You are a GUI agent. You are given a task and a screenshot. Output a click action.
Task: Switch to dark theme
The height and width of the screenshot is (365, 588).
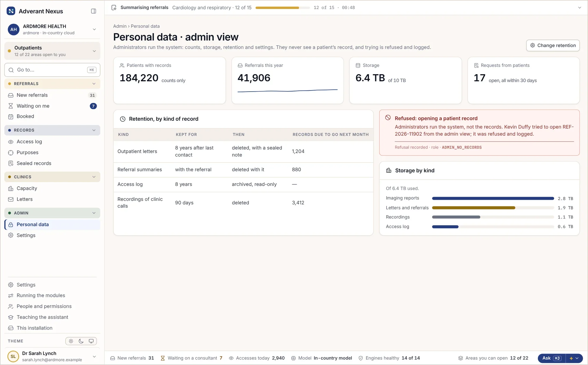coord(81,341)
